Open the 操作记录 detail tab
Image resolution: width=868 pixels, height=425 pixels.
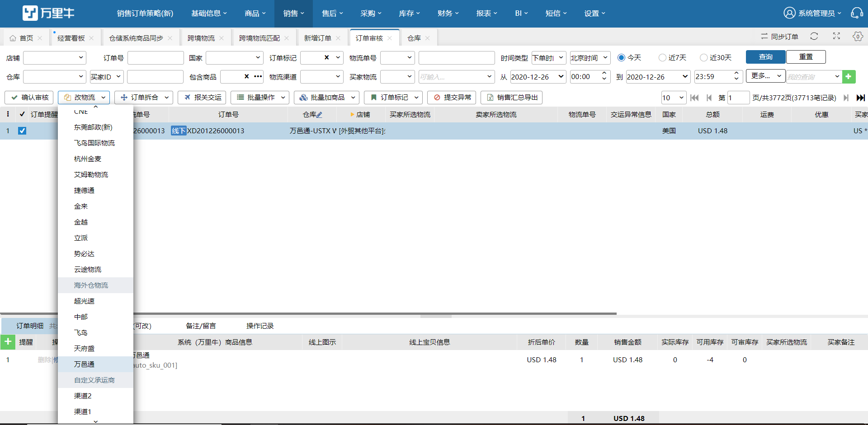coord(260,326)
